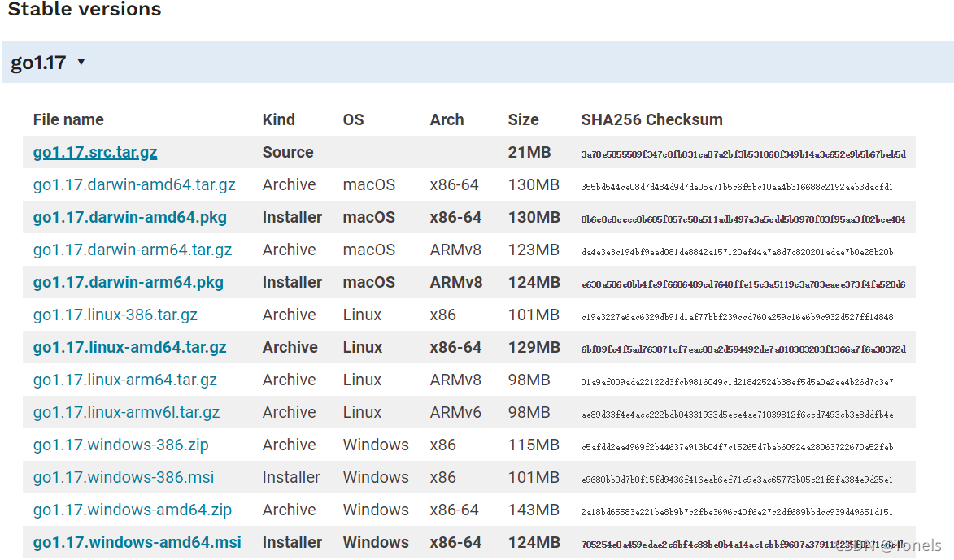
Task: Select the 129MB size in linux-amd64 row
Action: tap(534, 347)
